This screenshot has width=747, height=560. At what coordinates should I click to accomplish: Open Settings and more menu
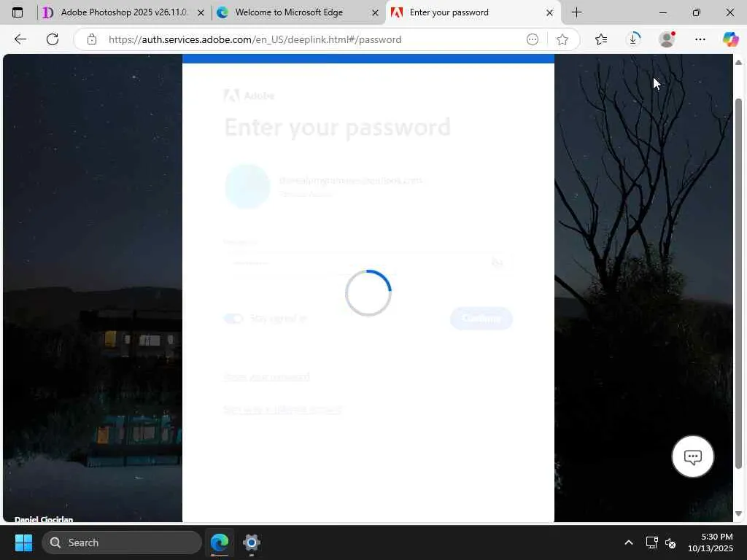coord(700,39)
